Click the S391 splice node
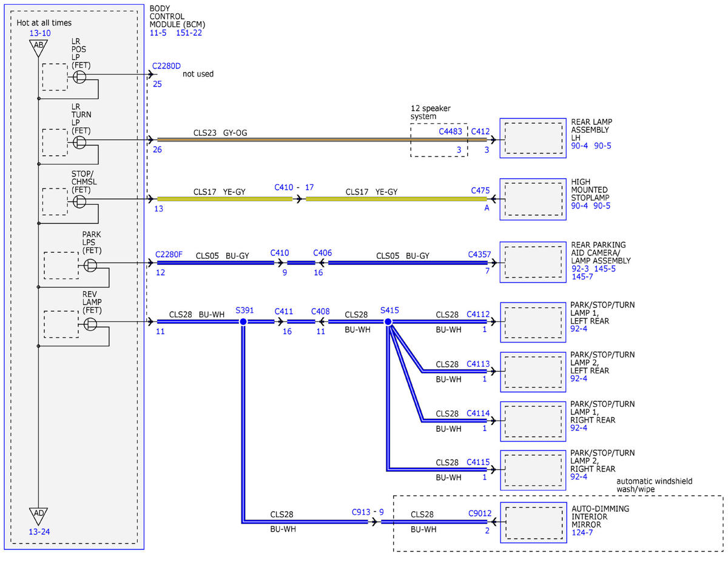 point(243,321)
